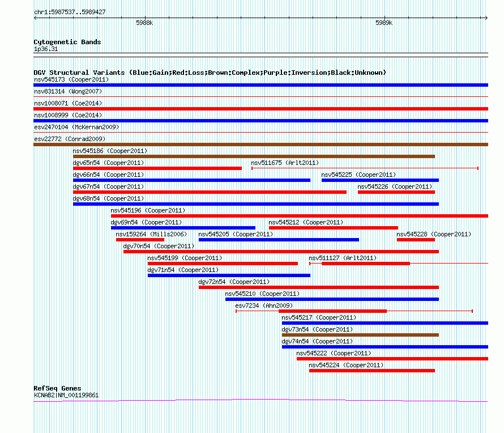Open the KCNAB2|NM_001199861 gene label

click(x=66, y=395)
